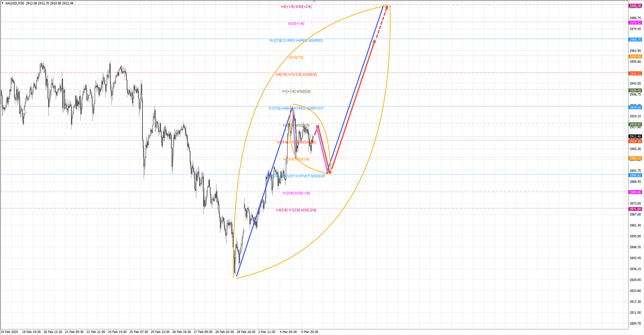Click the label W1[7/8] D1RES H4RES M30RES
The image size is (644, 335).
tap(296, 40)
